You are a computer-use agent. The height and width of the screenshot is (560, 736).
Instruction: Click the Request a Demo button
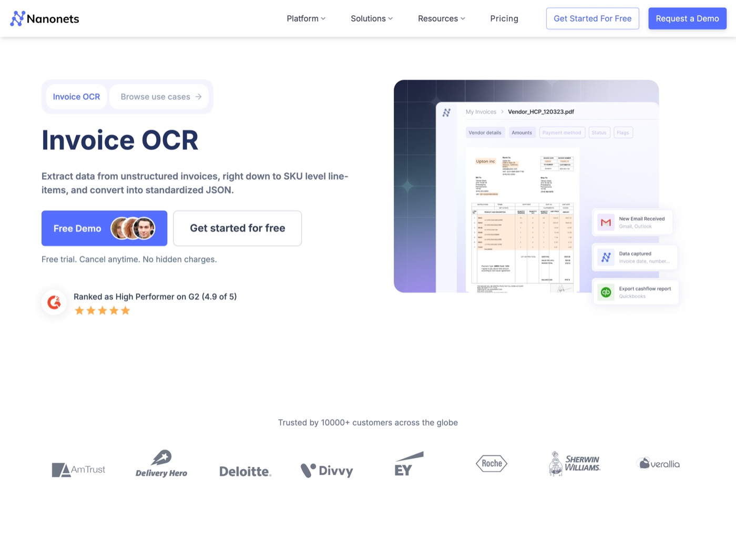(687, 18)
